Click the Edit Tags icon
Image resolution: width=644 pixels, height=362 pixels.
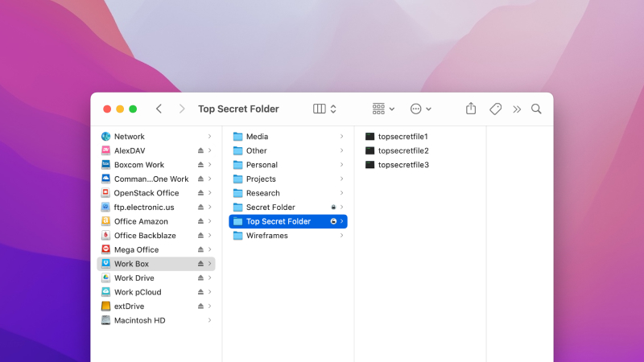495,109
